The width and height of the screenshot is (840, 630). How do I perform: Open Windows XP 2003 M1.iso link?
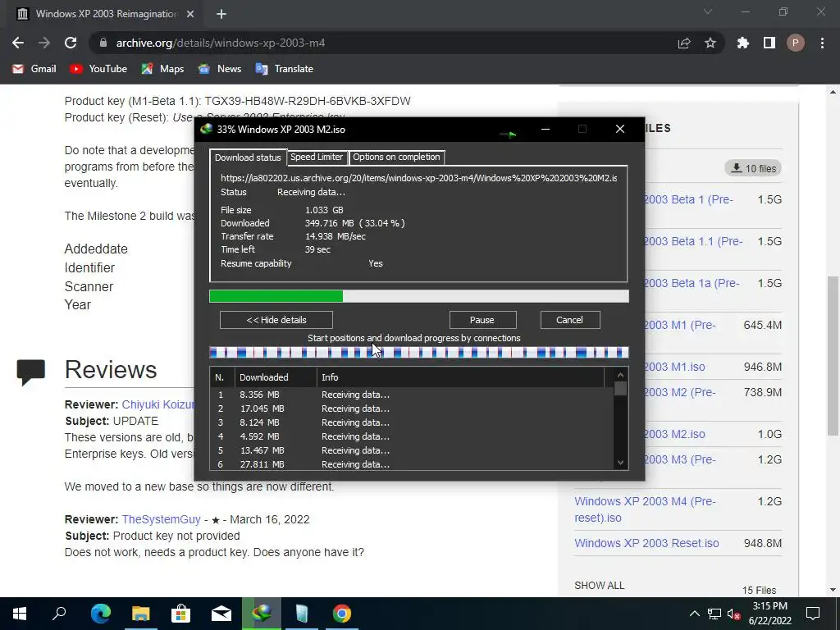(x=674, y=367)
